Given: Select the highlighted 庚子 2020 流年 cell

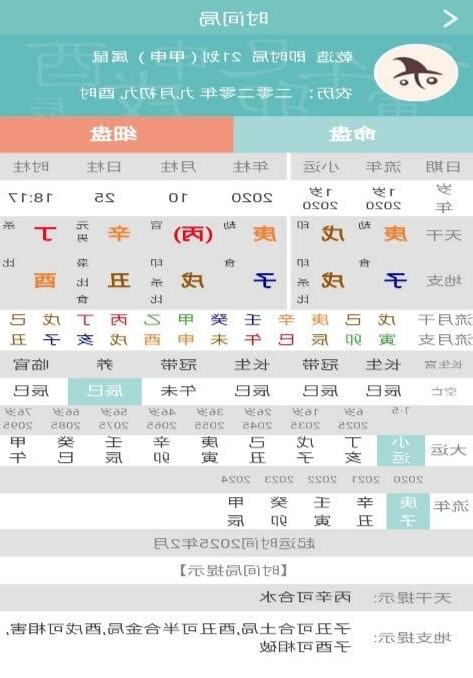Looking at the screenshot, I should tap(408, 511).
